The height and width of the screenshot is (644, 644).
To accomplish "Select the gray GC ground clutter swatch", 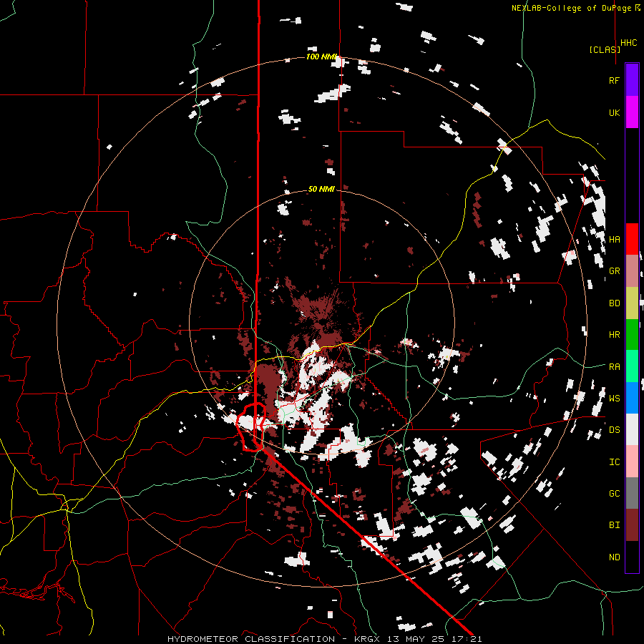I will 632,493.
